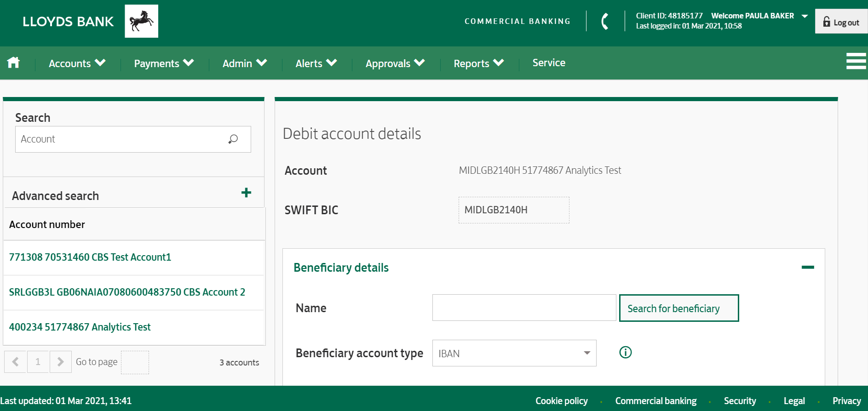Click the 3 accounts count text
This screenshot has height=411, width=868.
[x=239, y=362]
